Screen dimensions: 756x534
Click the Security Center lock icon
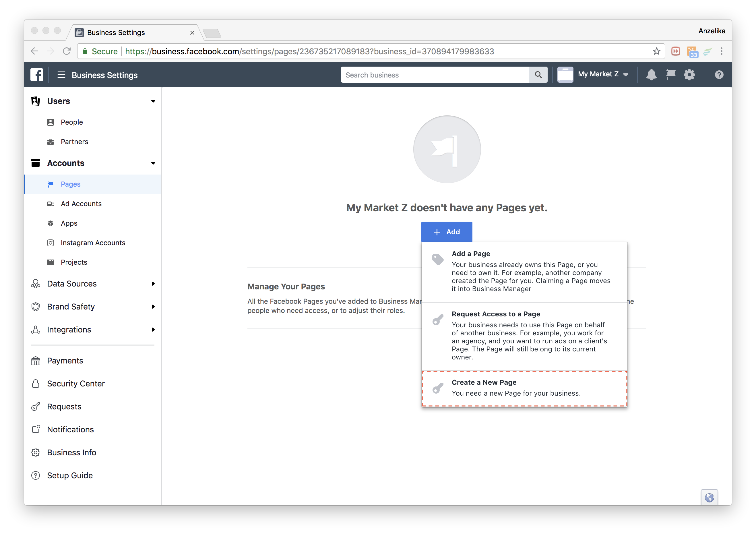point(36,384)
